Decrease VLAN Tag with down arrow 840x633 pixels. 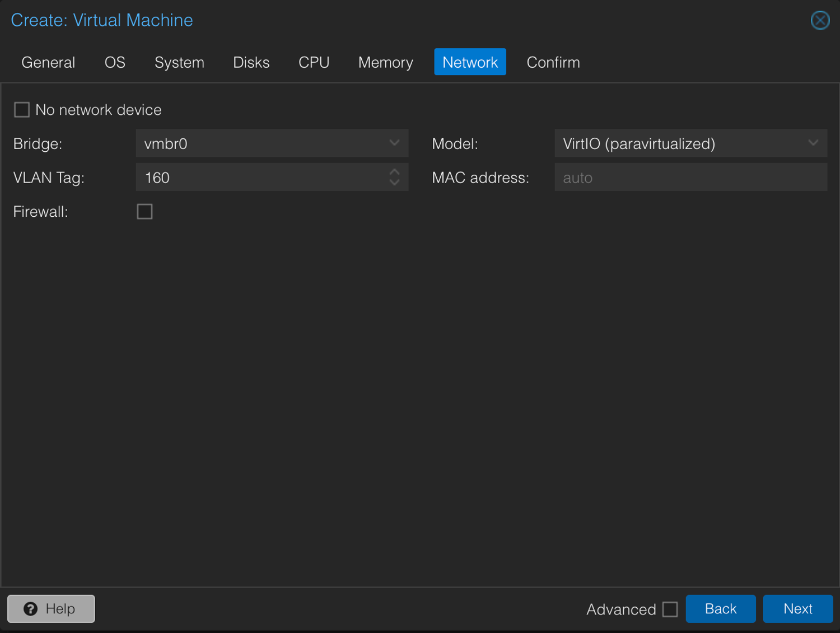[394, 183]
